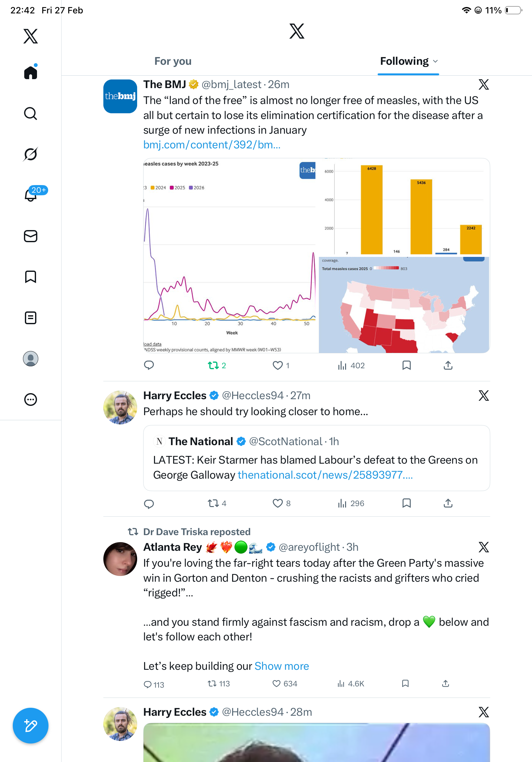Open the profile avatar in sidebar
The height and width of the screenshot is (762, 532).
(x=31, y=358)
